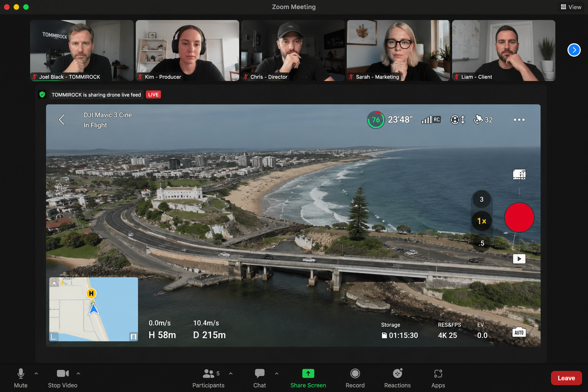This screenshot has height=392, width=588.
Task: Click the red drone record button
Action: click(x=519, y=217)
